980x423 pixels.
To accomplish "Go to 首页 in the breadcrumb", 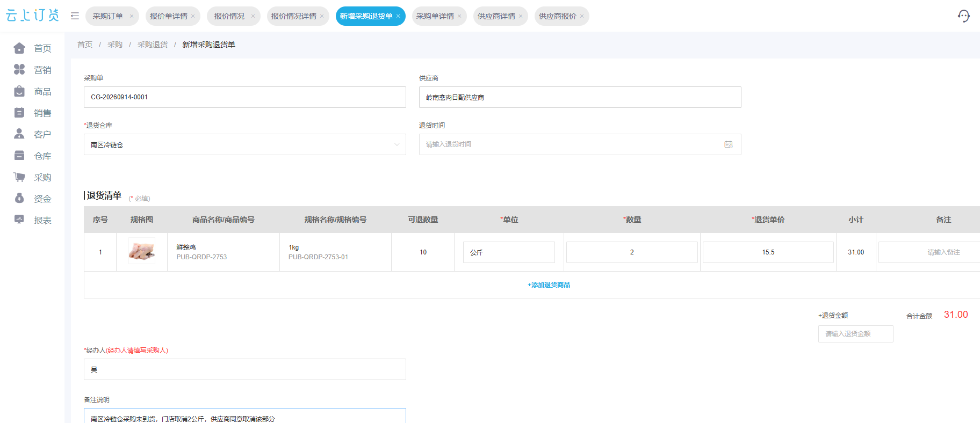I will point(85,45).
